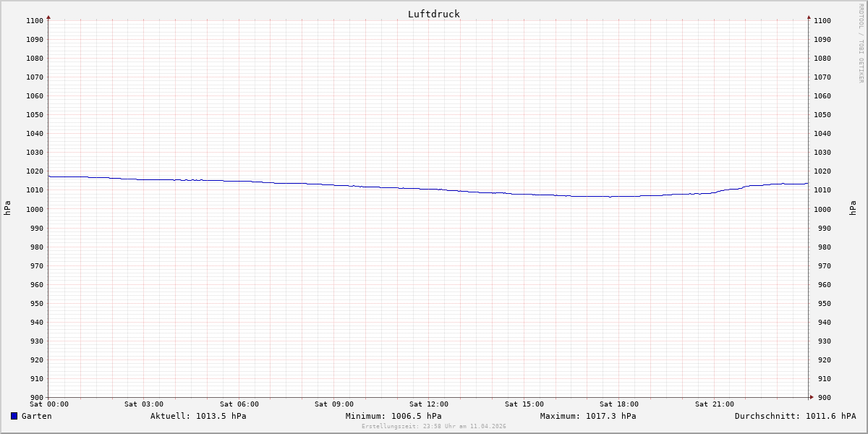The height and width of the screenshot is (434, 868).
Task: Select the Sat 12:00 time axis label
Action: pos(428,404)
